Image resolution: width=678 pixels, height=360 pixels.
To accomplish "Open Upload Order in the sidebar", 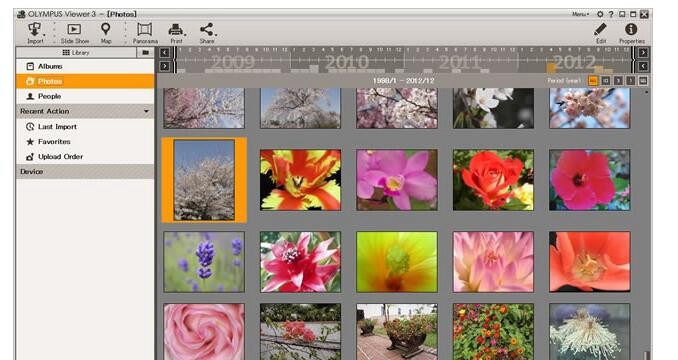I will pos(85,156).
